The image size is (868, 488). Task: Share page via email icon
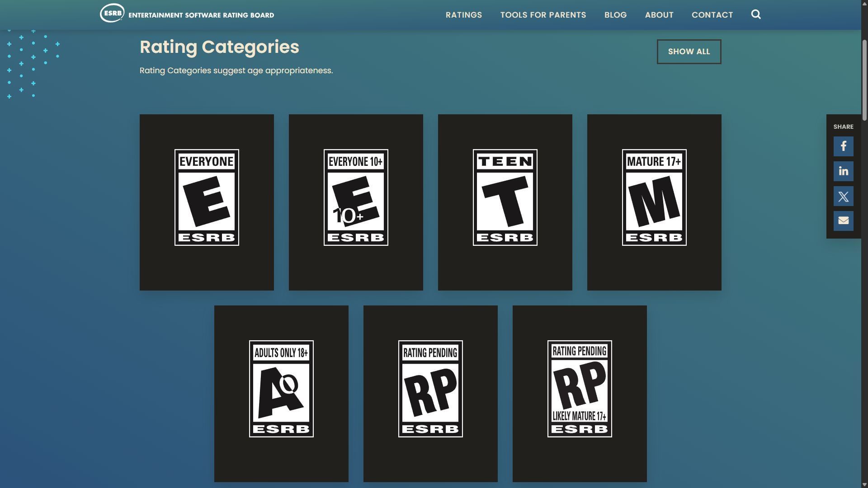point(843,221)
